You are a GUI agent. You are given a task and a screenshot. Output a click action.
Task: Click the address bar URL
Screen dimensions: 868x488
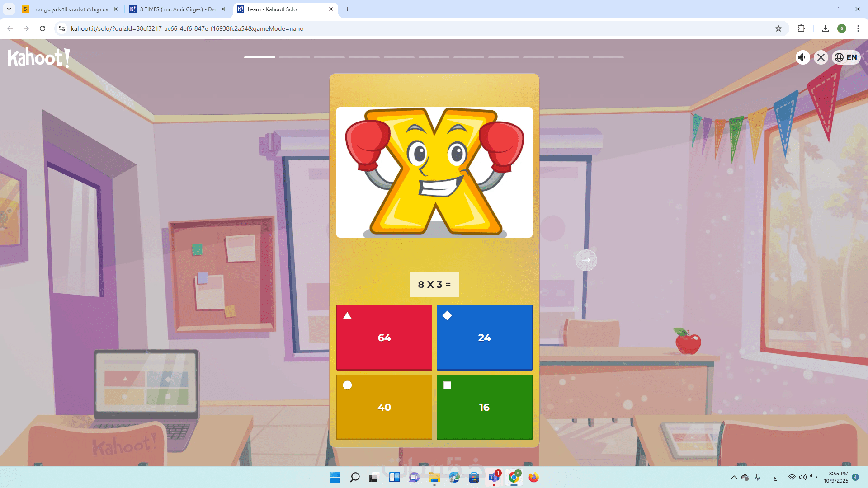[x=187, y=28]
